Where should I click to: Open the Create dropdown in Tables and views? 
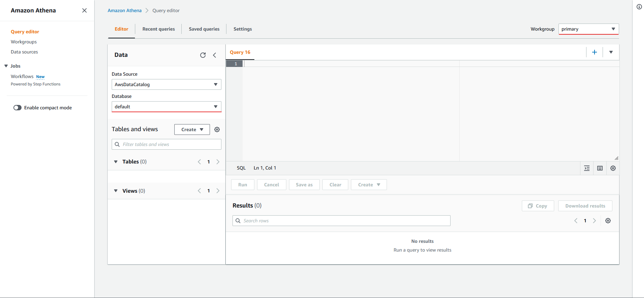point(192,129)
